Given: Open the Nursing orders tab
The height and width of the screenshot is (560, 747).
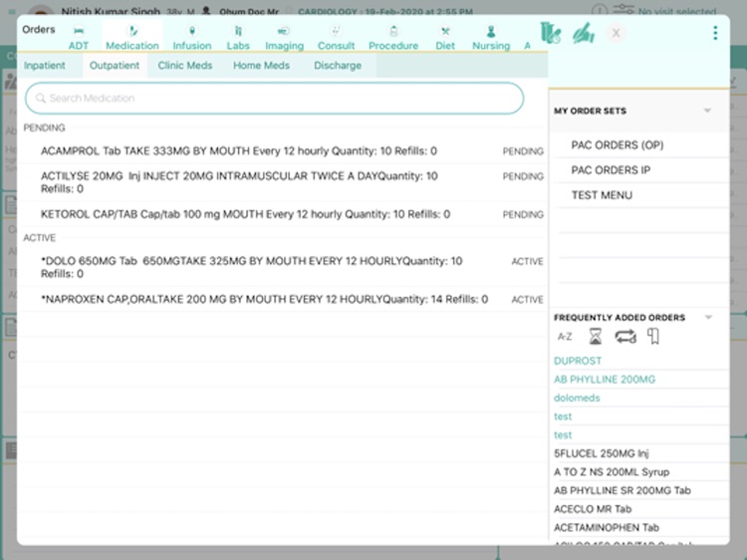Looking at the screenshot, I should [x=491, y=38].
